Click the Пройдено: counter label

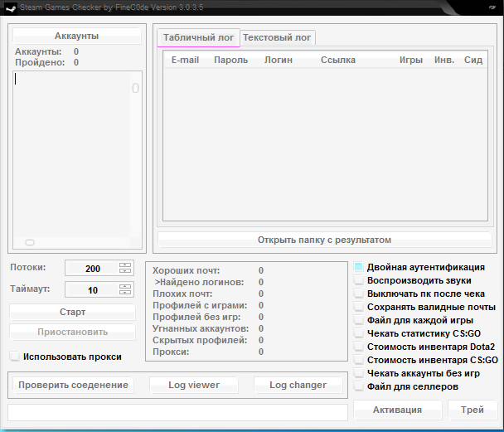click(x=40, y=62)
